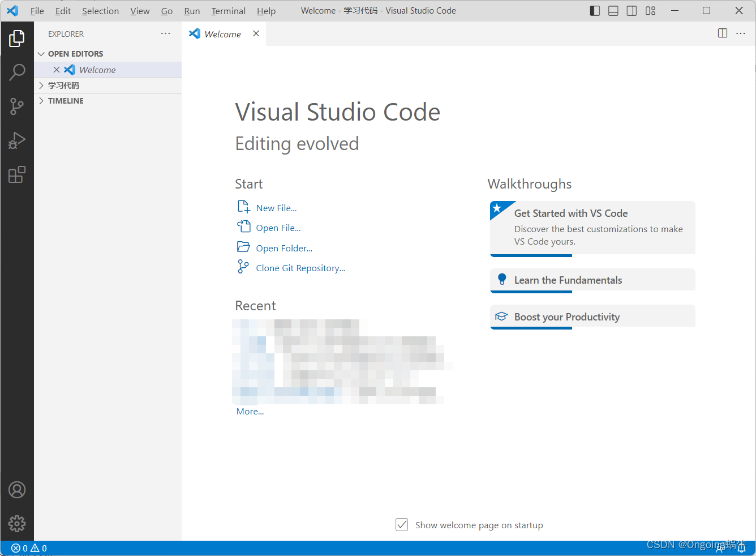The width and height of the screenshot is (756, 556).
Task: Click the graduation cap icon on Boost your Productivity
Action: (x=501, y=316)
